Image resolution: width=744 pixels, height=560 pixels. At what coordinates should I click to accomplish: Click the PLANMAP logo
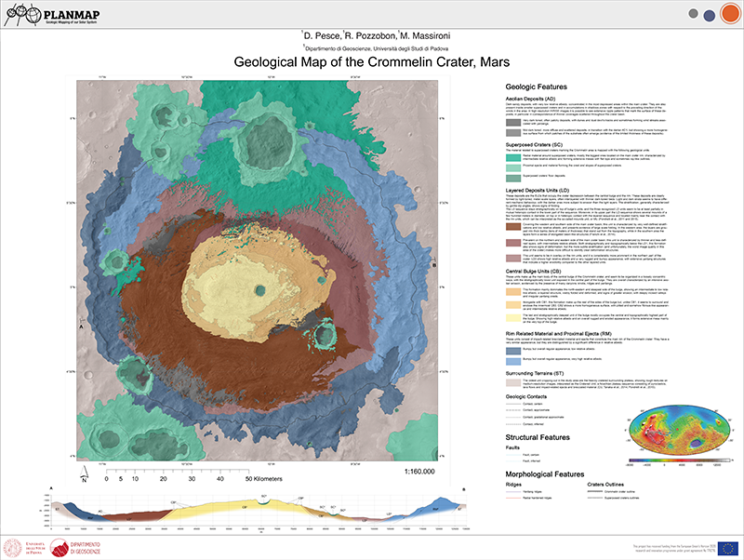click(51, 15)
